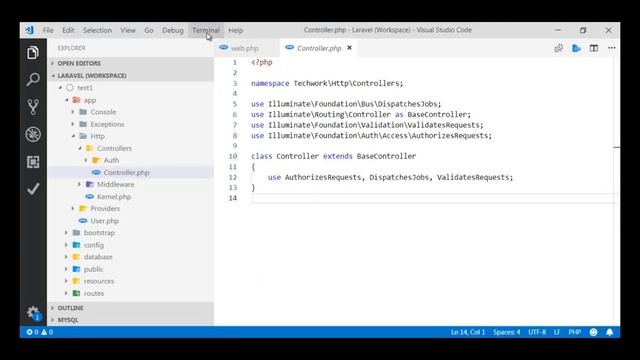
Task: Open the Edit menu
Action: 68,30
